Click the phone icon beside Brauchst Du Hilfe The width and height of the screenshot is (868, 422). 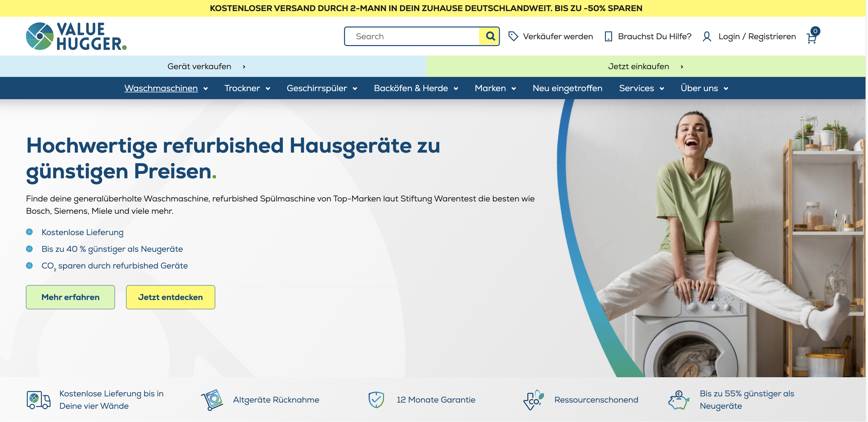pyautogui.click(x=608, y=36)
